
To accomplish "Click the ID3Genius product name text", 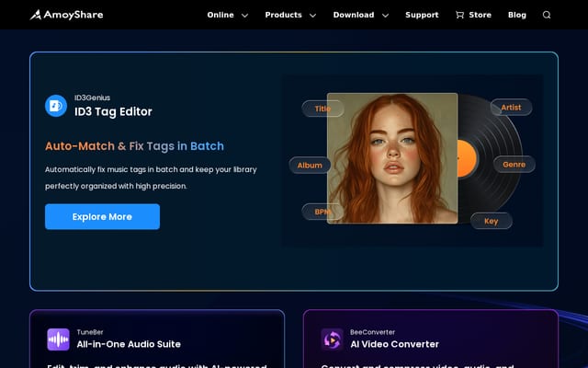I will tap(92, 98).
